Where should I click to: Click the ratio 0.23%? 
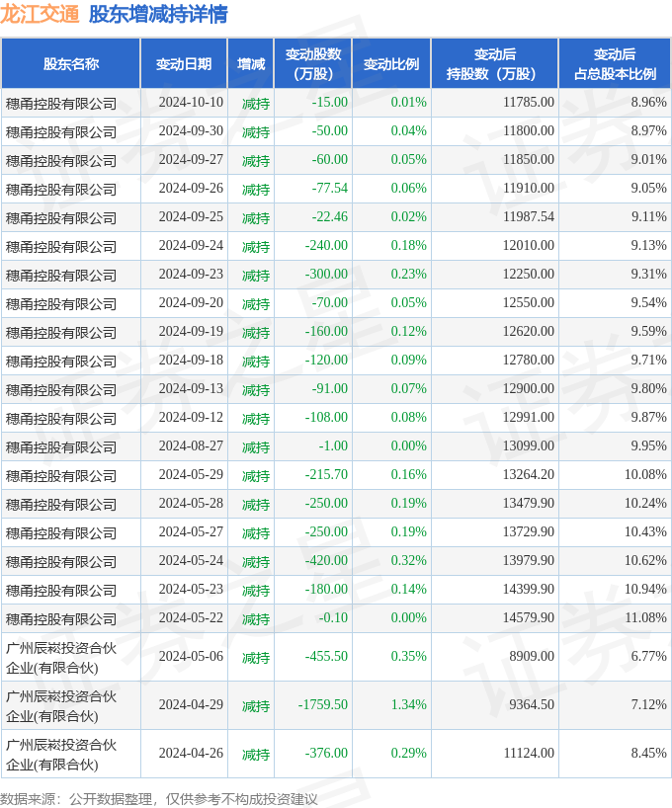point(408,274)
